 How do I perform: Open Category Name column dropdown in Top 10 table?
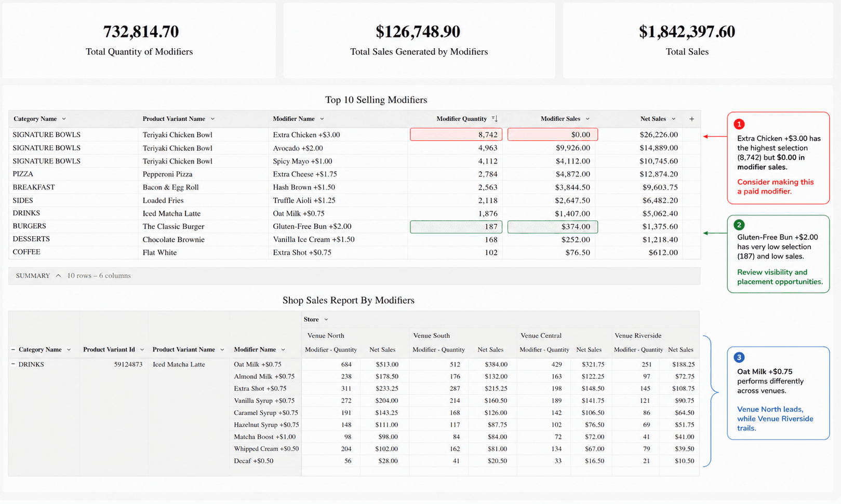(64, 119)
